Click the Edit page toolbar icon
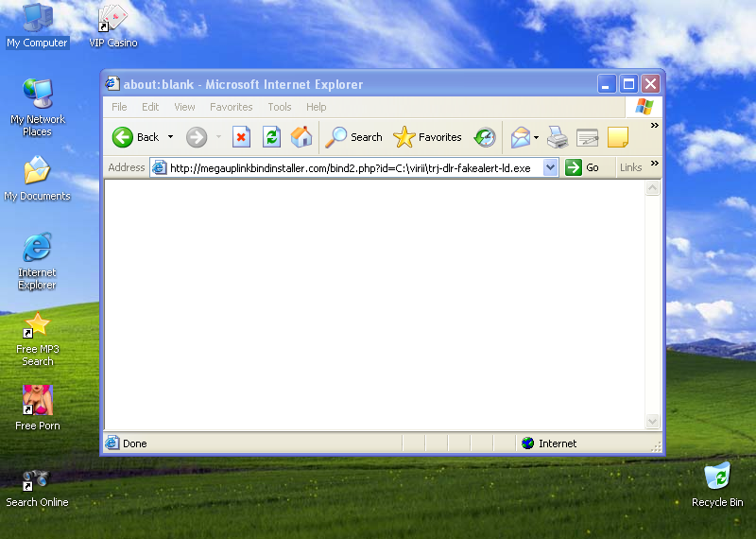Screen dimensions: 756x539 click(x=587, y=137)
